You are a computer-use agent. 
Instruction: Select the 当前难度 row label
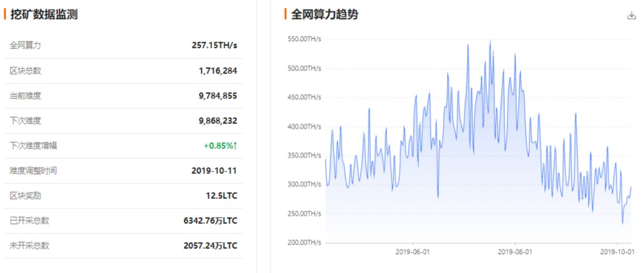(25, 95)
